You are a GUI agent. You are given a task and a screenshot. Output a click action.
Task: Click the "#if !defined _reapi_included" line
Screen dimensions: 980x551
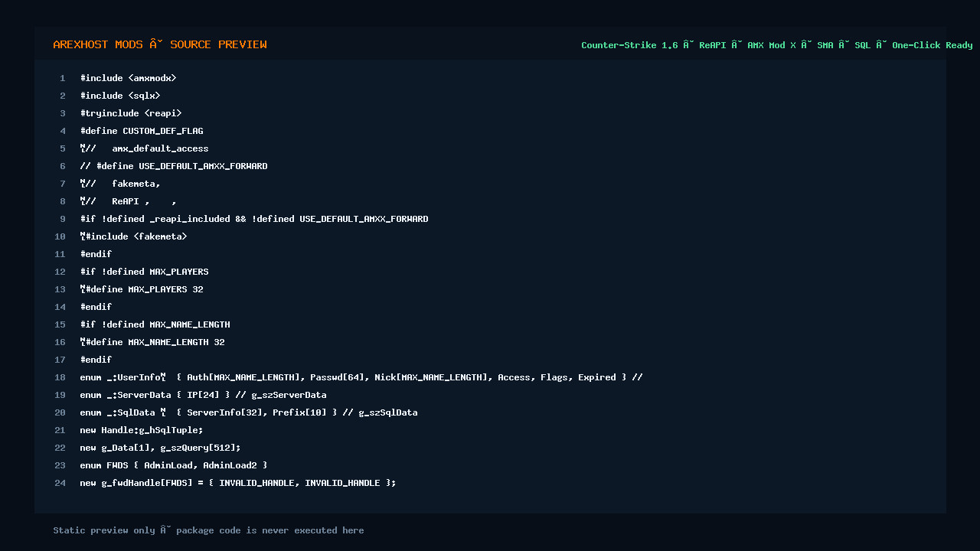click(x=254, y=219)
